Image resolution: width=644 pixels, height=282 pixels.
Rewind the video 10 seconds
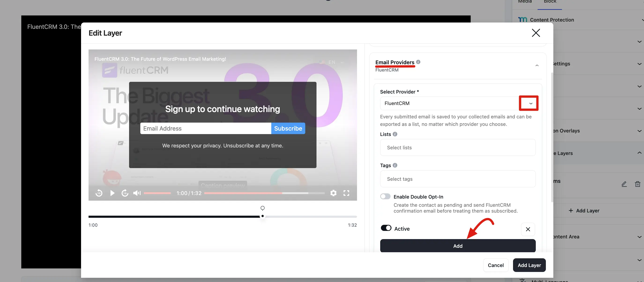tap(99, 193)
